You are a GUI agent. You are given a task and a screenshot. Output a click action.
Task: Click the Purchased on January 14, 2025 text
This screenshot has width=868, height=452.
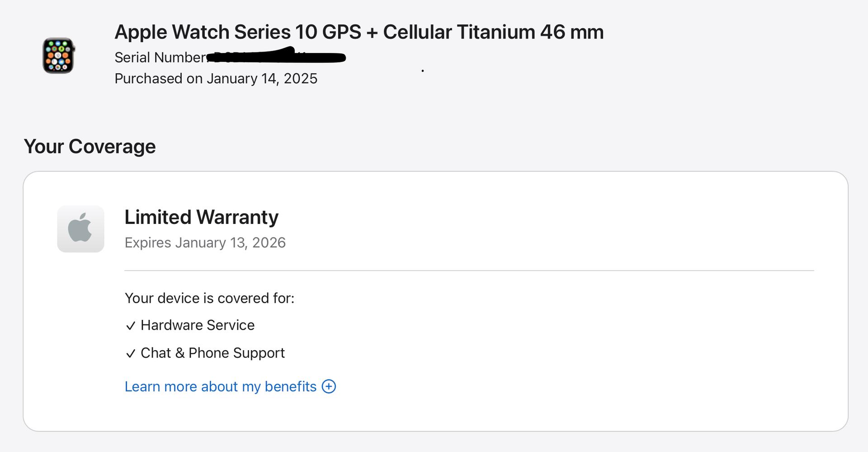(x=216, y=79)
